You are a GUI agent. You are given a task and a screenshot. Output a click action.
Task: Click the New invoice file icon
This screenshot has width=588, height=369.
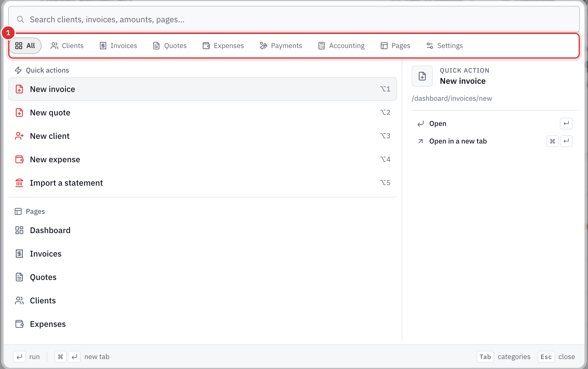19,89
